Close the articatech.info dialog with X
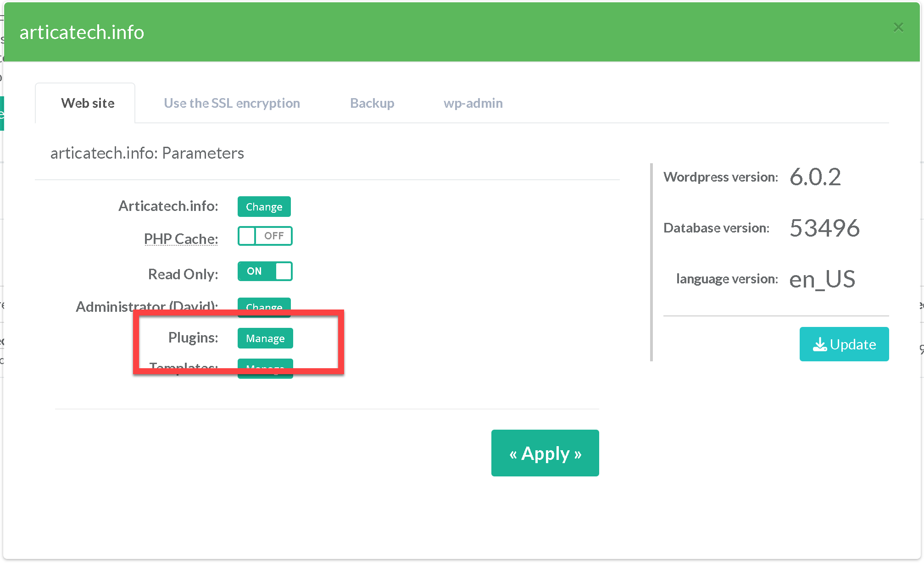The width and height of the screenshot is (924, 564). [898, 28]
